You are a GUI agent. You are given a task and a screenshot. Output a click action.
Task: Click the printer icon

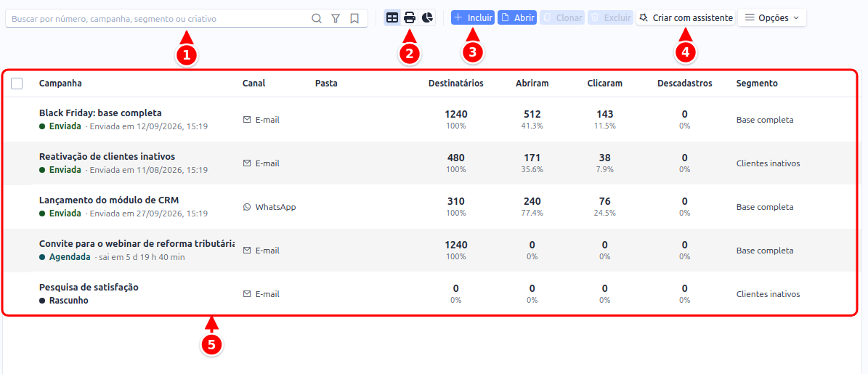click(410, 17)
